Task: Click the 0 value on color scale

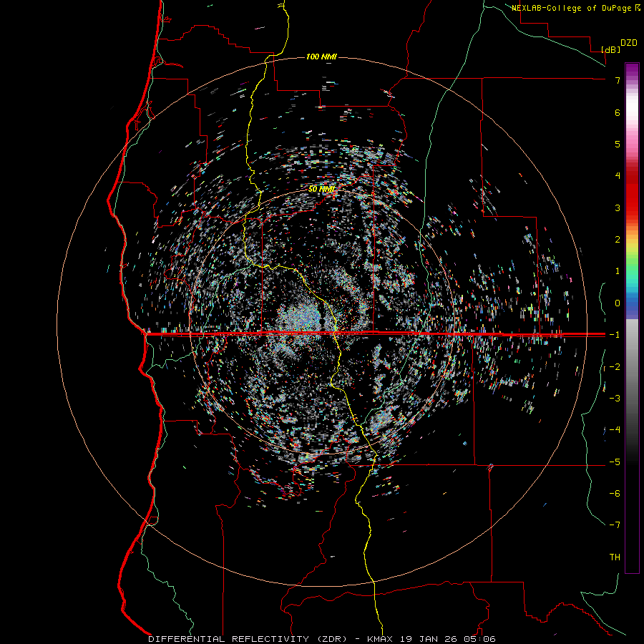Action: coord(618,303)
